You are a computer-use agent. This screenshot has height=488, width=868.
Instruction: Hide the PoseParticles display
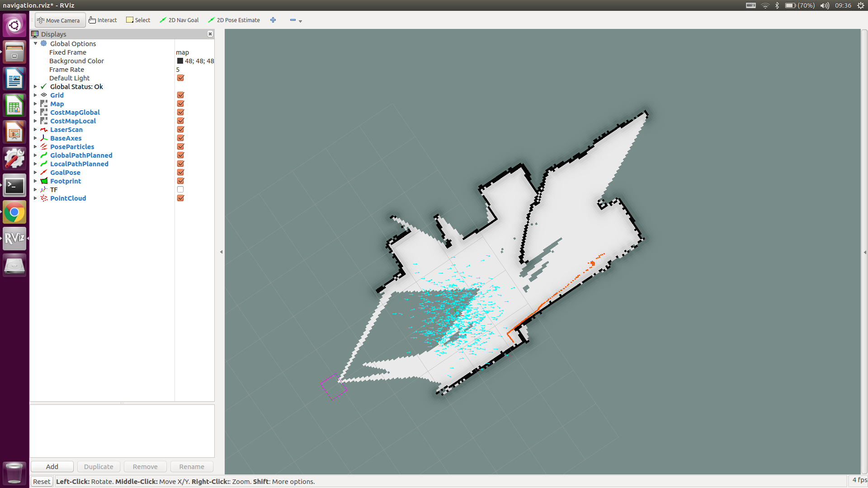click(x=180, y=146)
